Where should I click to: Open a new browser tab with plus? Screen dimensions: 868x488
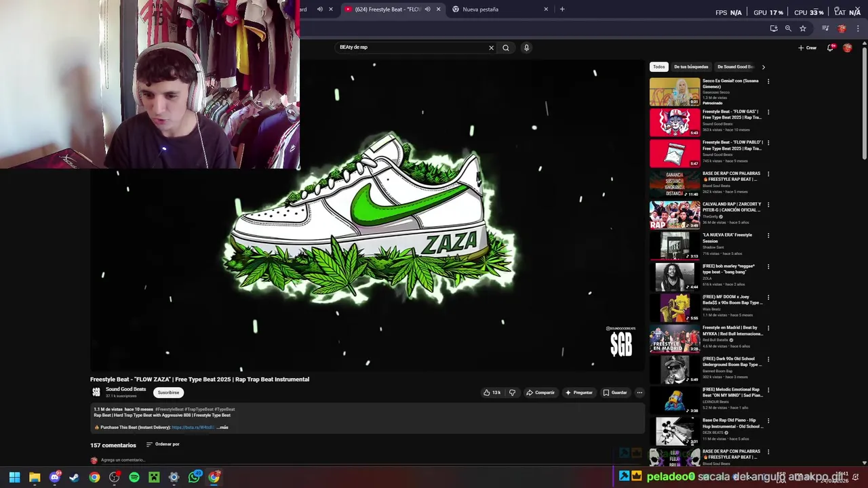tap(562, 9)
